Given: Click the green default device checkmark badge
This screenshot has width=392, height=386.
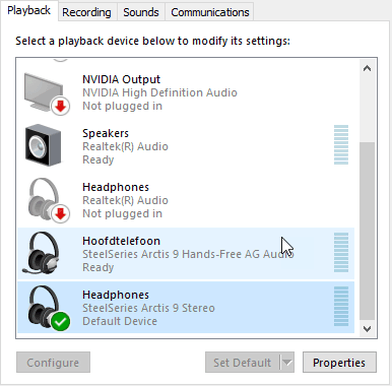Looking at the screenshot, I should tap(60, 322).
